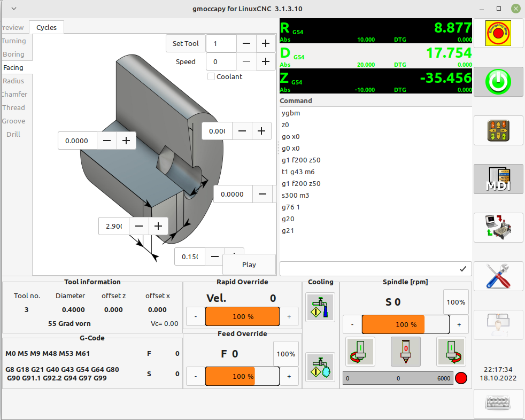
Task: Decrease the spindle override percentage
Action: click(352, 325)
